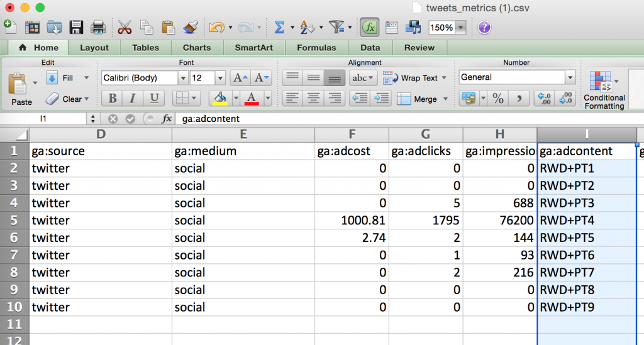644x345 pixels.
Task: Click the Decrease Indent icon
Action: coord(360,99)
